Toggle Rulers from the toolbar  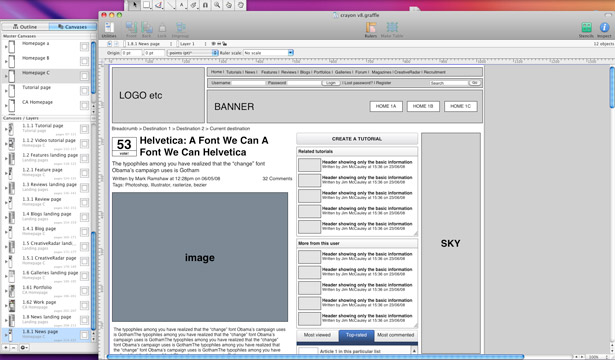point(371,29)
